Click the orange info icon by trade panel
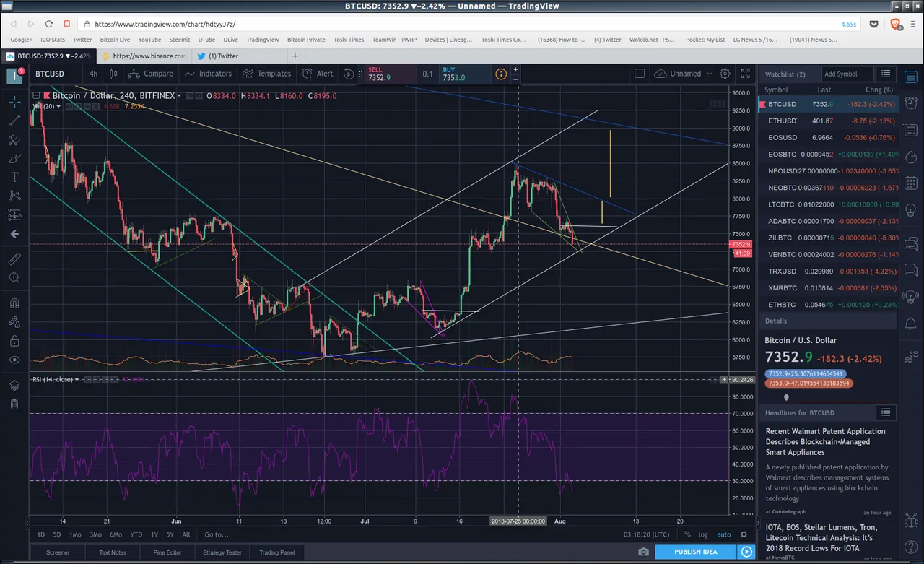The height and width of the screenshot is (564, 924). click(x=501, y=74)
